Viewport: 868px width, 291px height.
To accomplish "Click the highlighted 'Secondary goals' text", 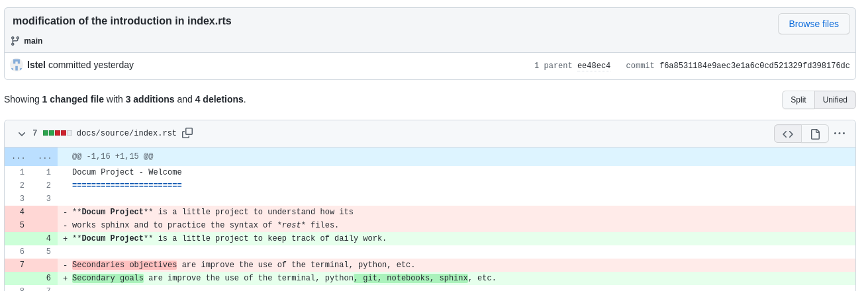I will coord(108,278).
